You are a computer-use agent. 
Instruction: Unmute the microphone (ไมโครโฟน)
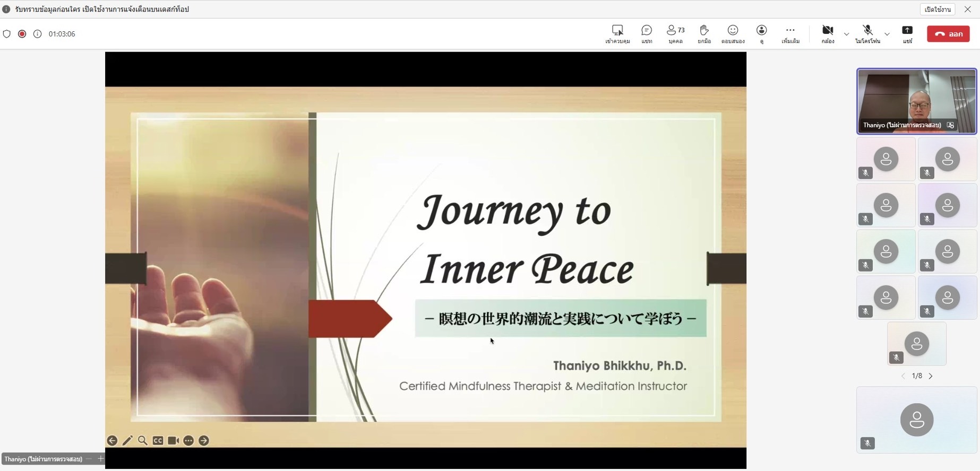(x=867, y=33)
